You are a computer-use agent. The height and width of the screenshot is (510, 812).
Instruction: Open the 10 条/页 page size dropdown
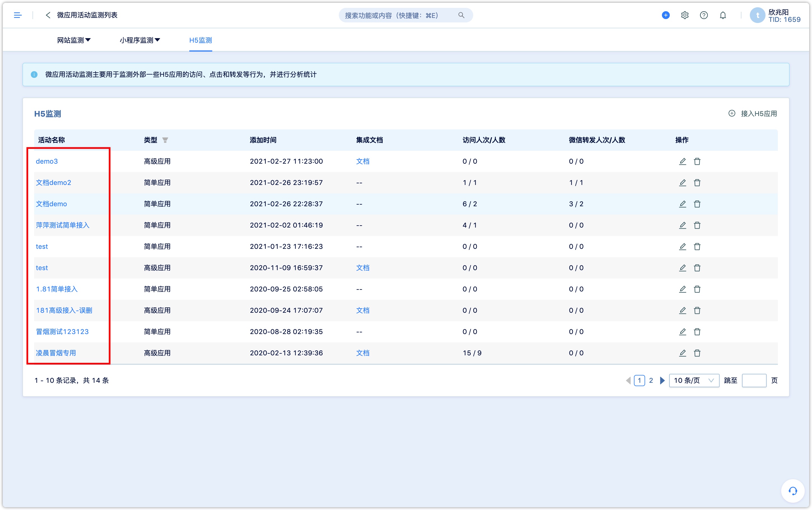coord(694,381)
